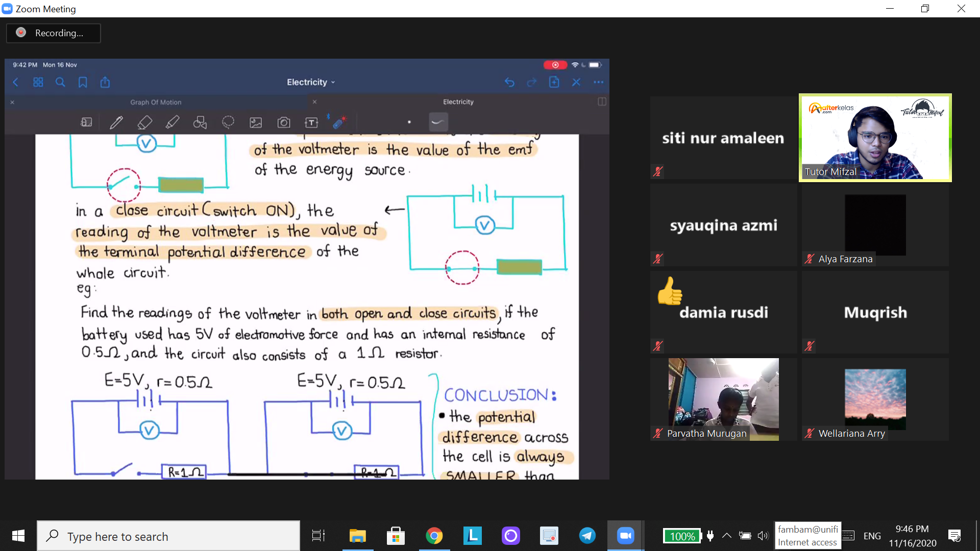Toggle the split view icon

tap(602, 102)
